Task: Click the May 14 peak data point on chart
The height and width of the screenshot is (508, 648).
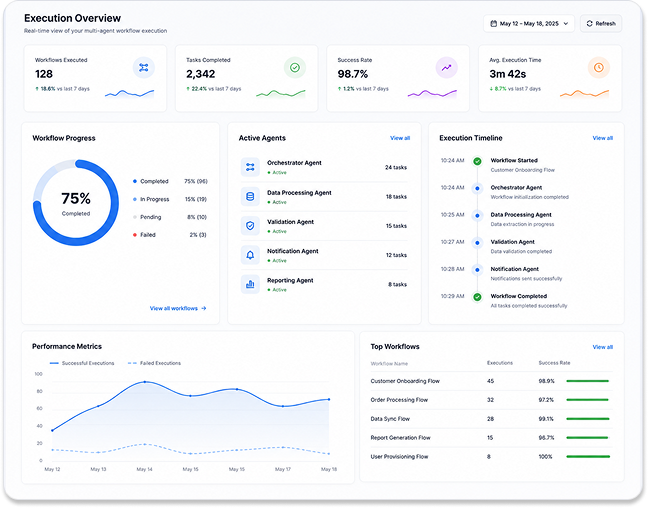Action: [x=145, y=382]
